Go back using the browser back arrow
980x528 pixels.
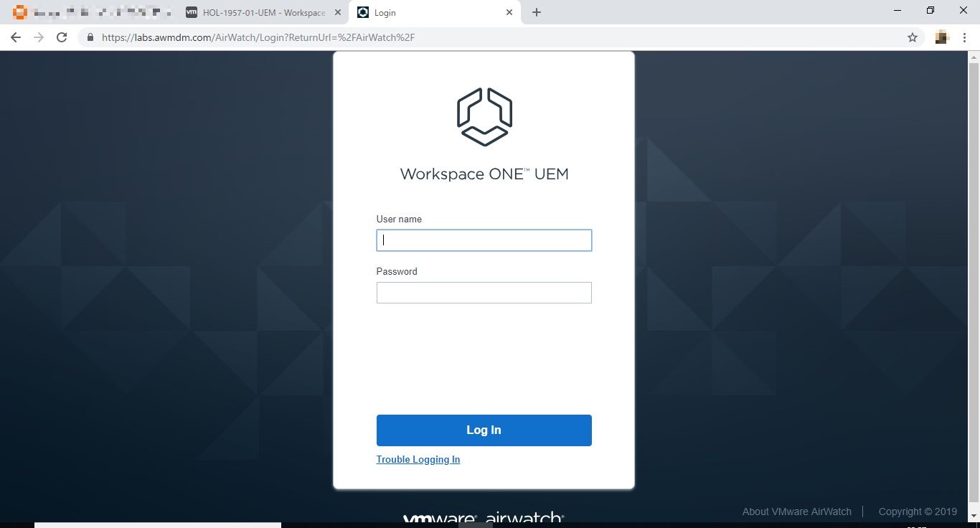pos(16,37)
